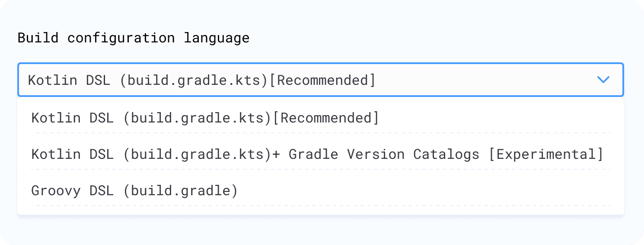
Task: Choose Kotlin DSL with Gradle Version Catalogs
Action: (316, 154)
